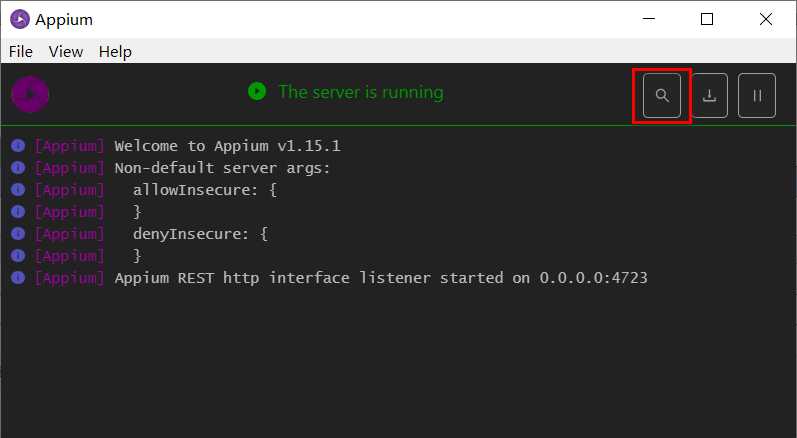Open the View menu

(x=66, y=51)
